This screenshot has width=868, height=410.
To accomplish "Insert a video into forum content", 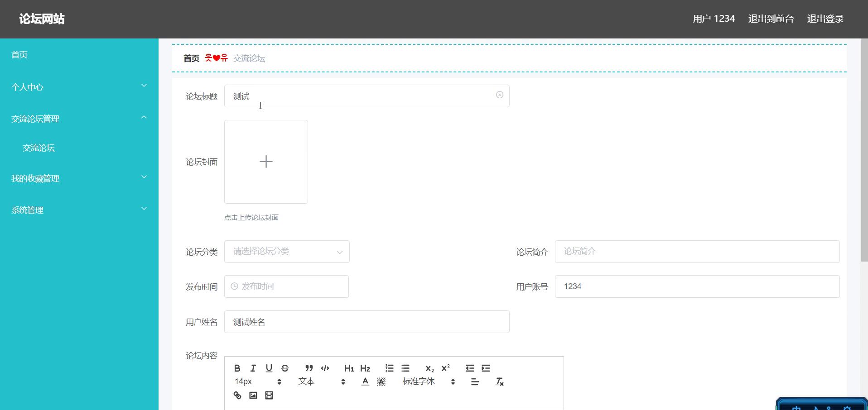I will (270, 395).
